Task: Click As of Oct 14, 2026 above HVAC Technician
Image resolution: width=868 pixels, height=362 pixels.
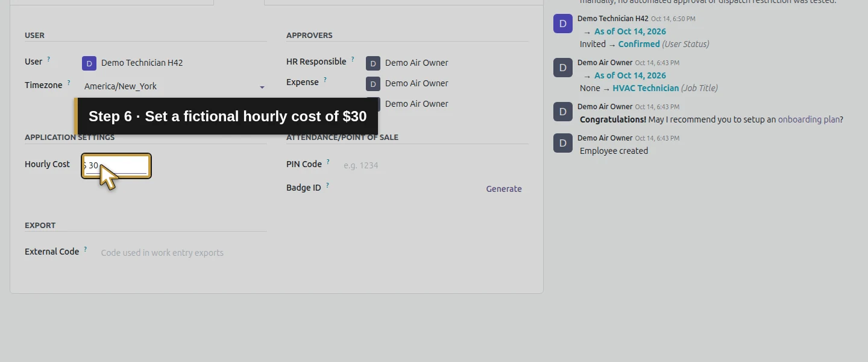Action: tap(630, 75)
